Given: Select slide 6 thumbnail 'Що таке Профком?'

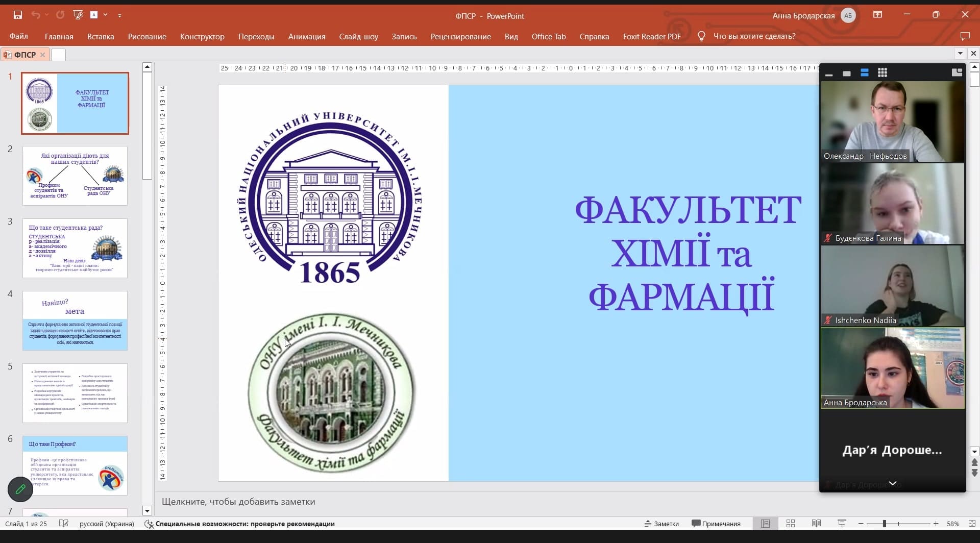Looking at the screenshot, I should tap(75, 465).
